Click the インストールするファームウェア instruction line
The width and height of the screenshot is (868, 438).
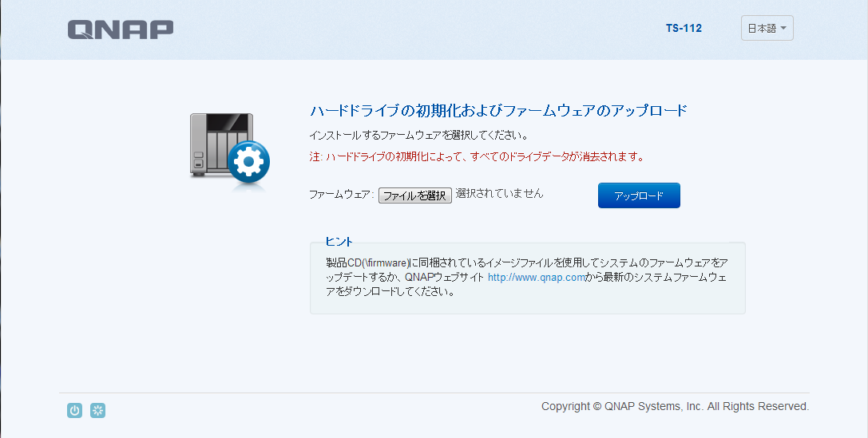(418, 136)
